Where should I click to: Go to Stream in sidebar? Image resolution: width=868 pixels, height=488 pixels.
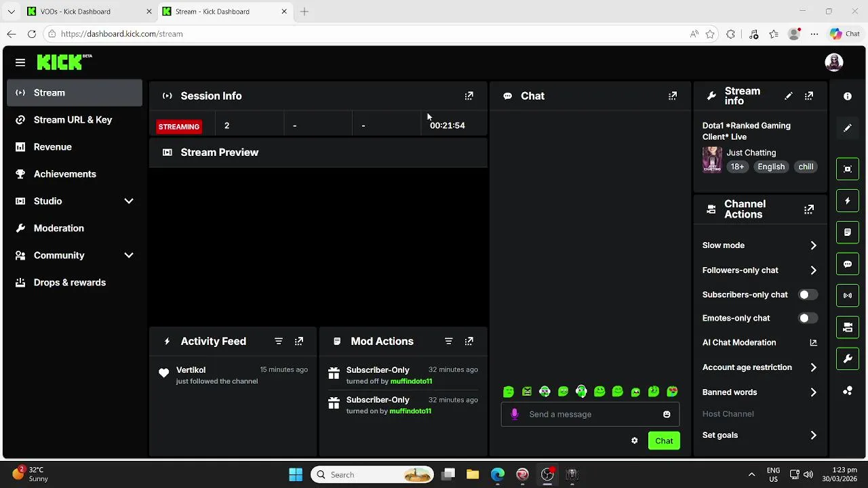(75, 93)
